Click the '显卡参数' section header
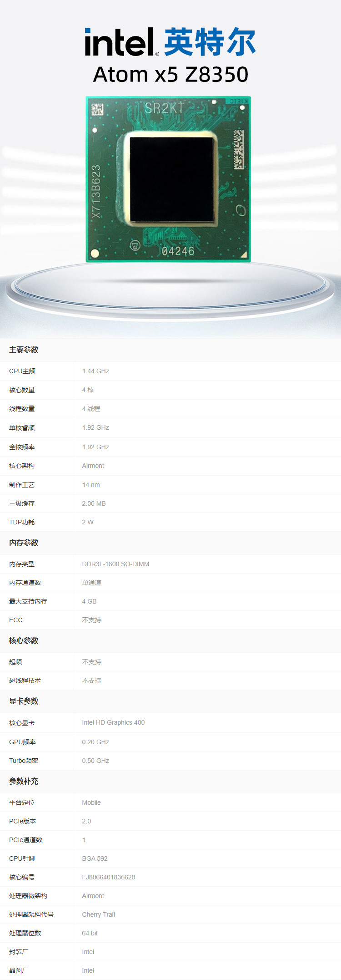The width and height of the screenshot is (341, 980). (24, 701)
